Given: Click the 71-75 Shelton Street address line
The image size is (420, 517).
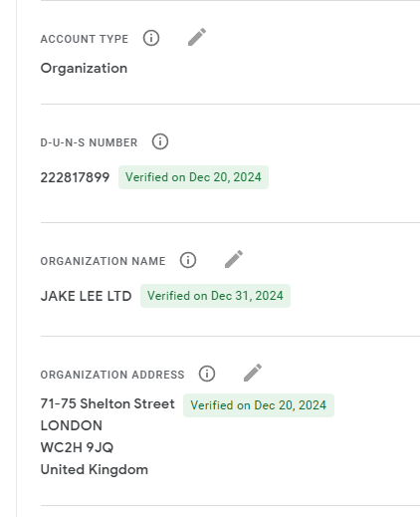Looking at the screenshot, I should (107, 404).
